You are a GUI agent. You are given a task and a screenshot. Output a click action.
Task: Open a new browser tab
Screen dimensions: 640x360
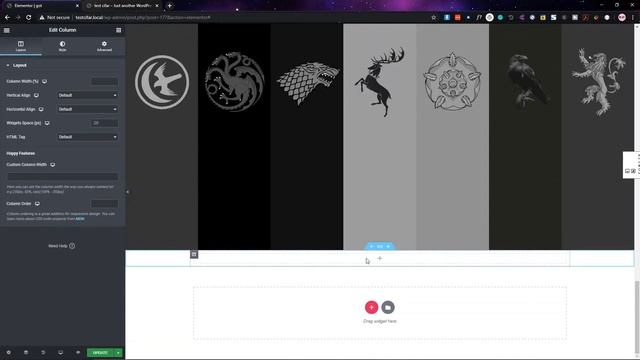[x=169, y=6]
